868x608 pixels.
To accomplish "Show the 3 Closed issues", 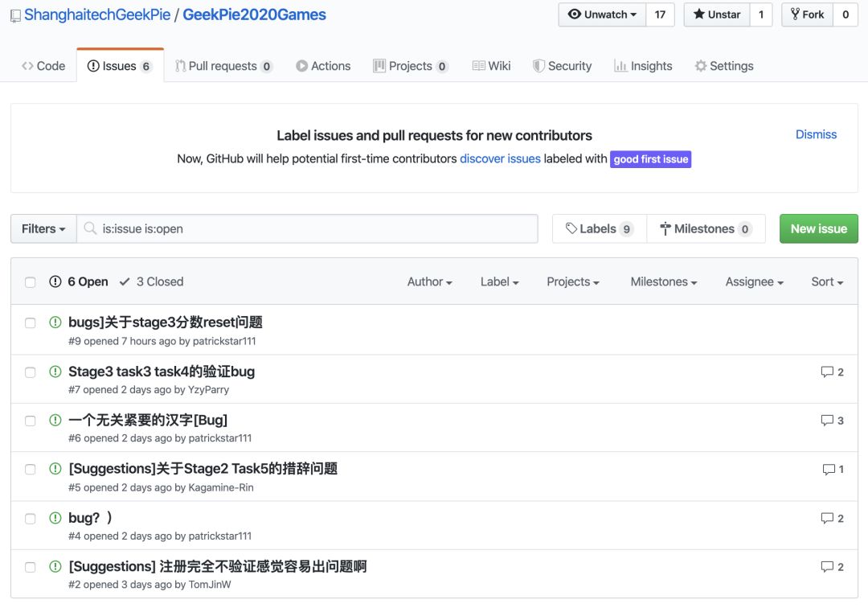I will click(152, 281).
